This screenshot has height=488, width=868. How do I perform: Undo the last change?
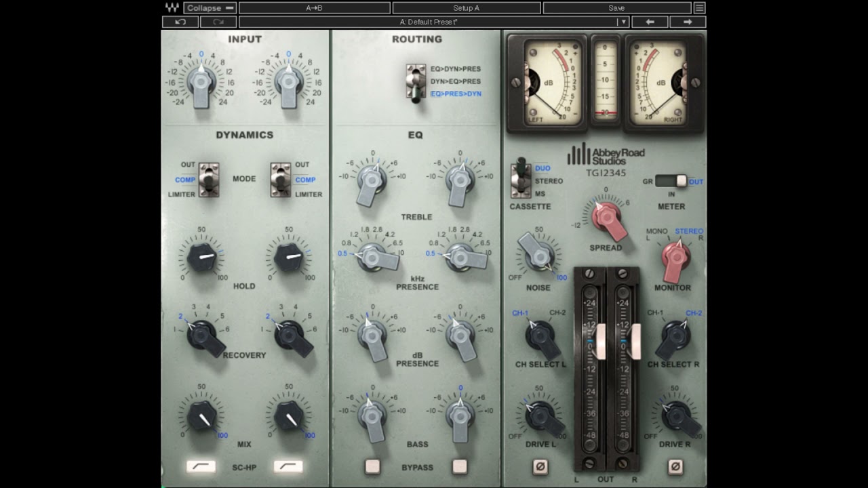pos(180,22)
